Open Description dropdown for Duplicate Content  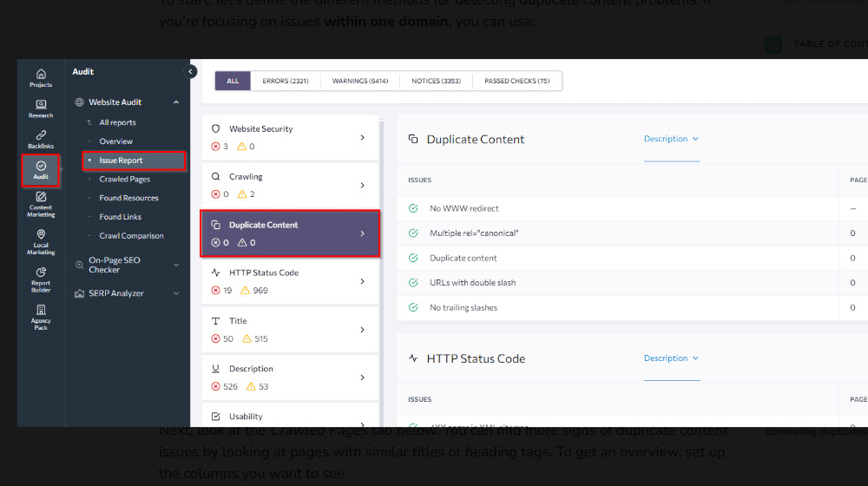[671, 139]
